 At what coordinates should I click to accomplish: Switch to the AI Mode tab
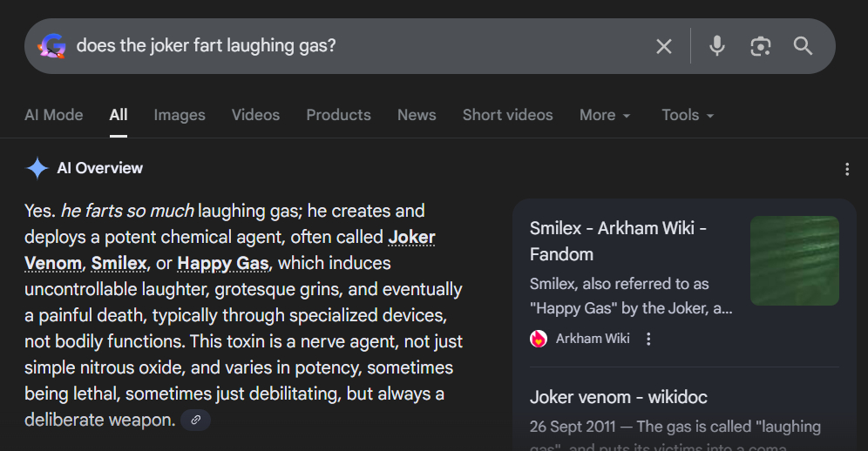54,115
